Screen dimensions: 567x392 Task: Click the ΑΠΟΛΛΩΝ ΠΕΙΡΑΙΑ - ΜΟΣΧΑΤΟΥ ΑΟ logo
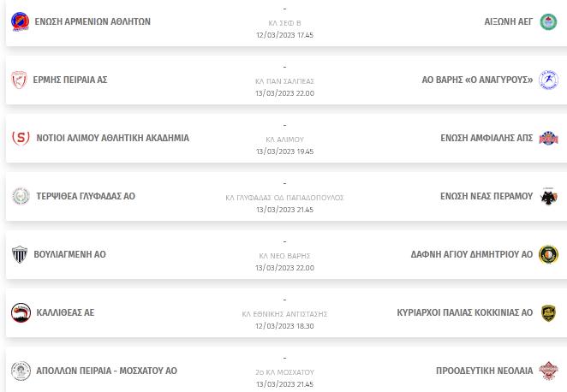tap(21, 371)
